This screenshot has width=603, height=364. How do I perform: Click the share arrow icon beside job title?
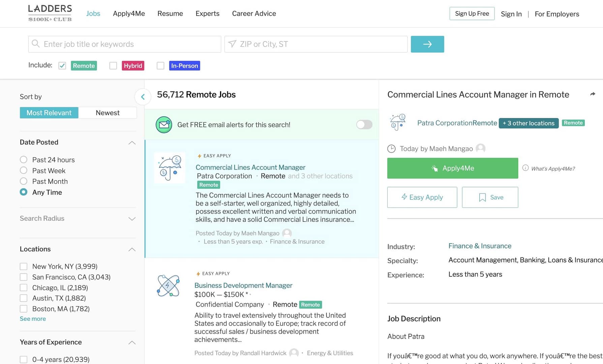[593, 94]
